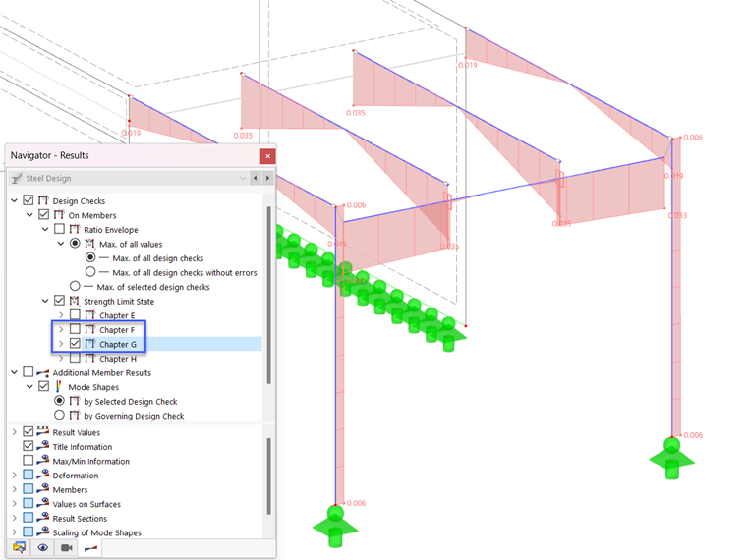Click the Ratio Envelope icon
Viewport: 747px width, 560px height.
pyautogui.click(x=75, y=229)
